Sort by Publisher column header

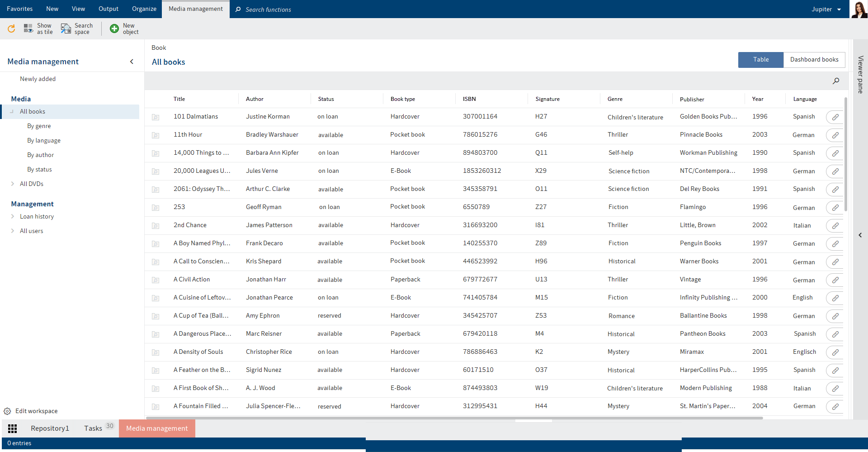tap(692, 100)
